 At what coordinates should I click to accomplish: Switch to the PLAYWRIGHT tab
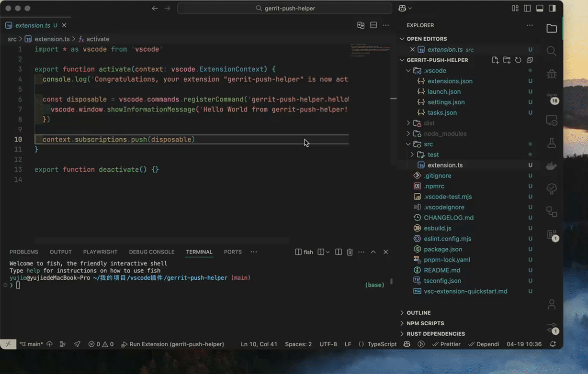[x=100, y=252]
